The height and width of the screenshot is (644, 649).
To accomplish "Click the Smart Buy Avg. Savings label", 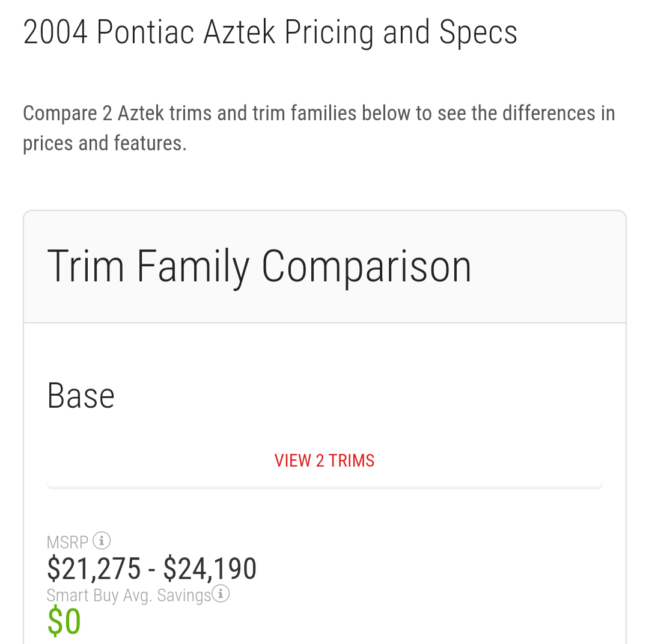I will pyautogui.click(x=129, y=595).
